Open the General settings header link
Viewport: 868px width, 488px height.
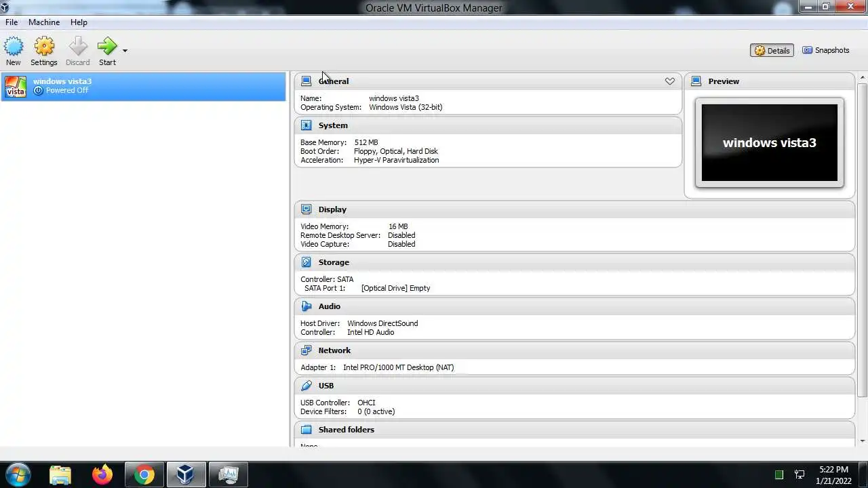coord(334,81)
